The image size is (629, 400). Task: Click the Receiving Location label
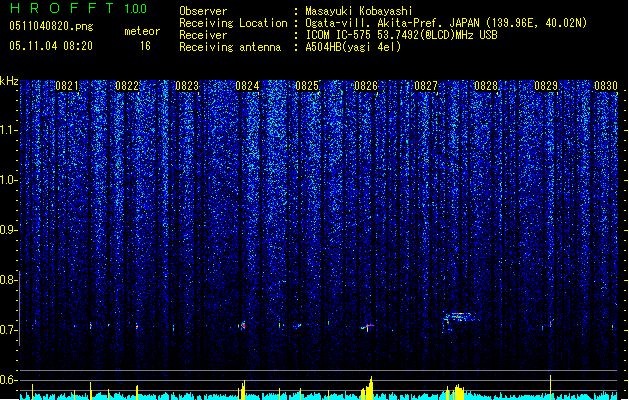tap(233, 23)
